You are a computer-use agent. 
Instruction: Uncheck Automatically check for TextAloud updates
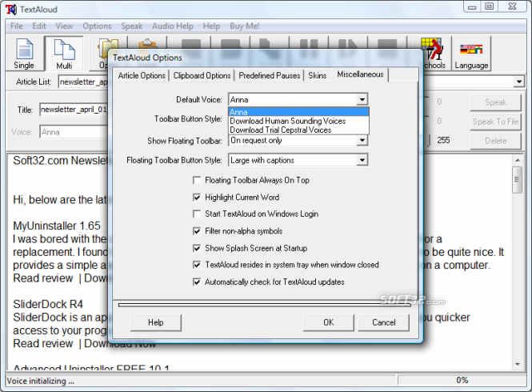pos(197,282)
